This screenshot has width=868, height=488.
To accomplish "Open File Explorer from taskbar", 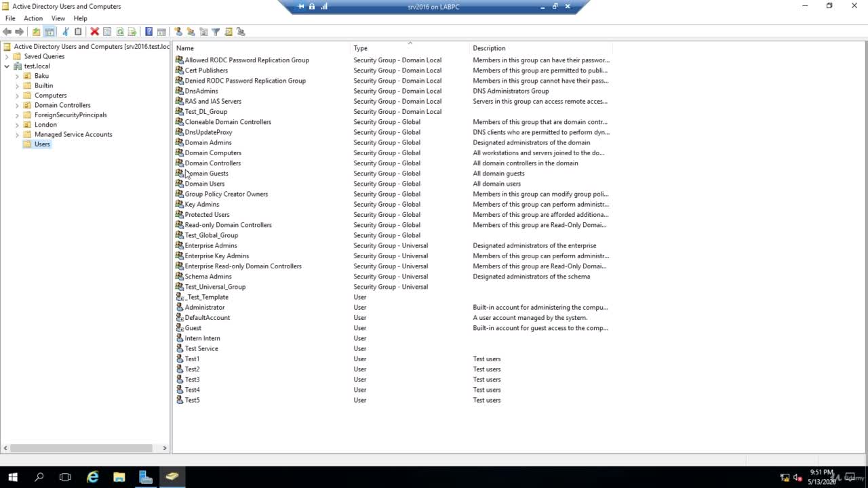I will (x=119, y=477).
